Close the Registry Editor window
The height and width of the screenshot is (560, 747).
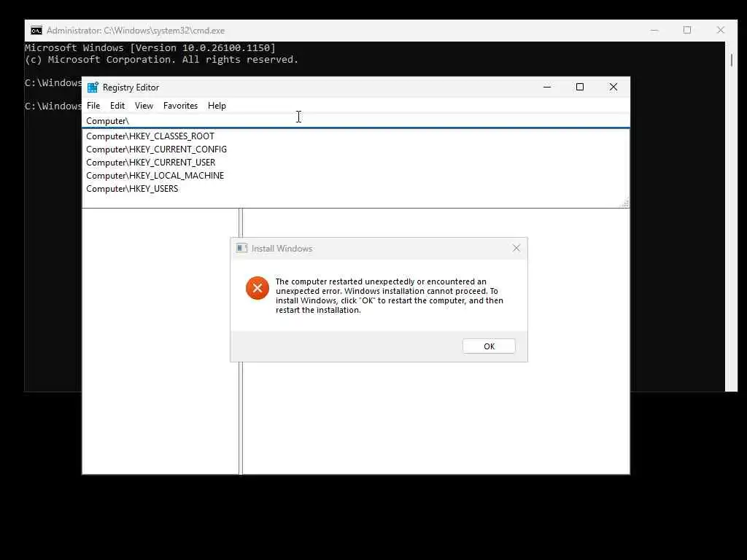613,87
